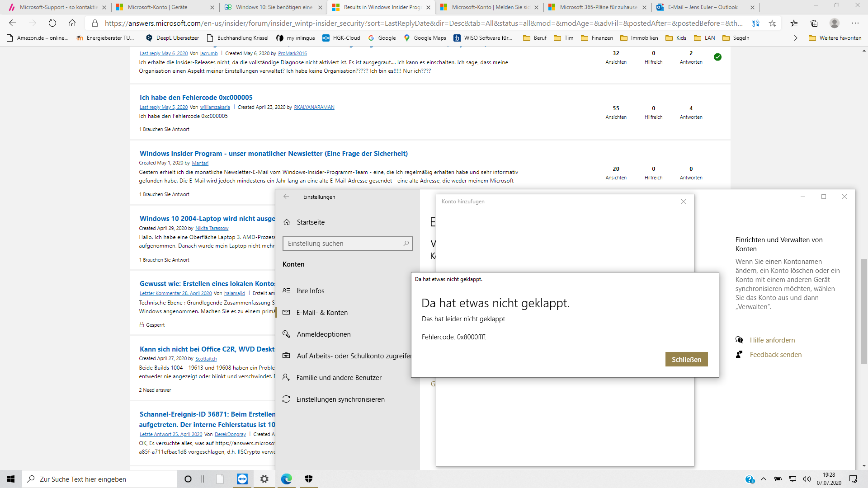Image resolution: width=868 pixels, height=488 pixels.
Task: Open TeamViewer from taskbar
Action: (x=242, y=479)
